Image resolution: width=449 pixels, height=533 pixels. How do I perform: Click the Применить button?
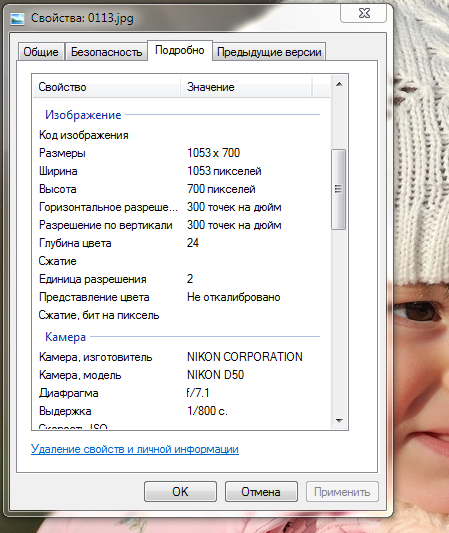point(342,492)
